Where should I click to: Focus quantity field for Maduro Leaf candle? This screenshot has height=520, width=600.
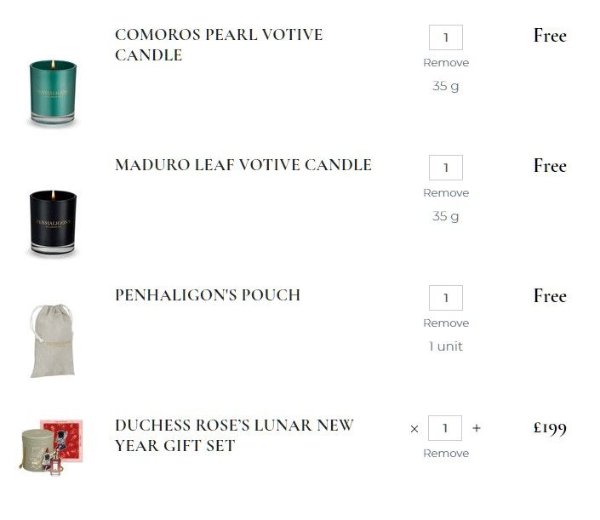point(446,168)
